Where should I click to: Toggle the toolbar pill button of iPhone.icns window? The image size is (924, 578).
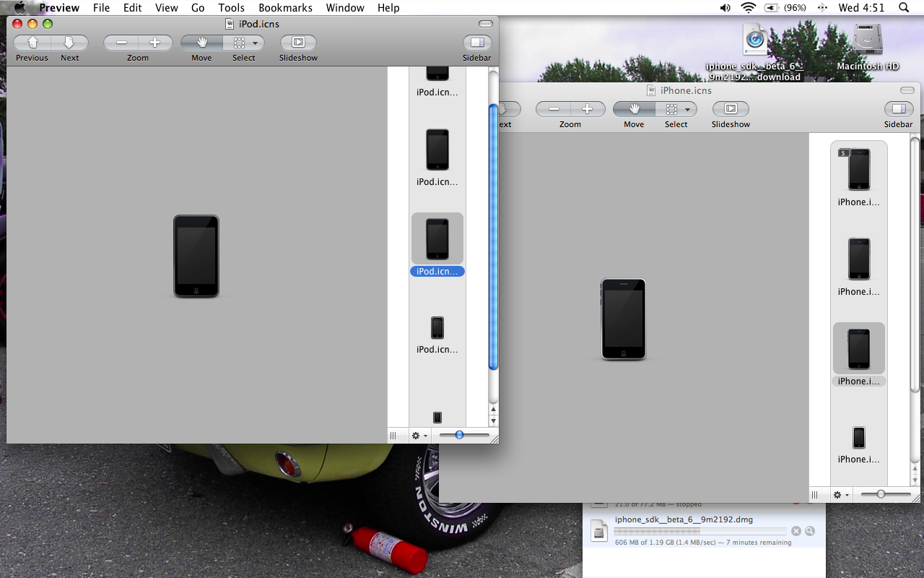(x=907, y=90)
